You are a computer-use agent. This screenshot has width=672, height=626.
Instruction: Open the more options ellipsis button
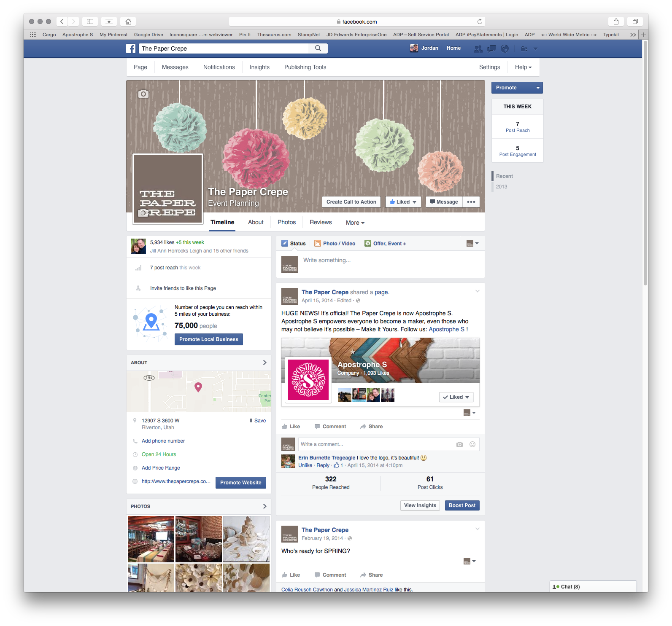click(471, 202)
